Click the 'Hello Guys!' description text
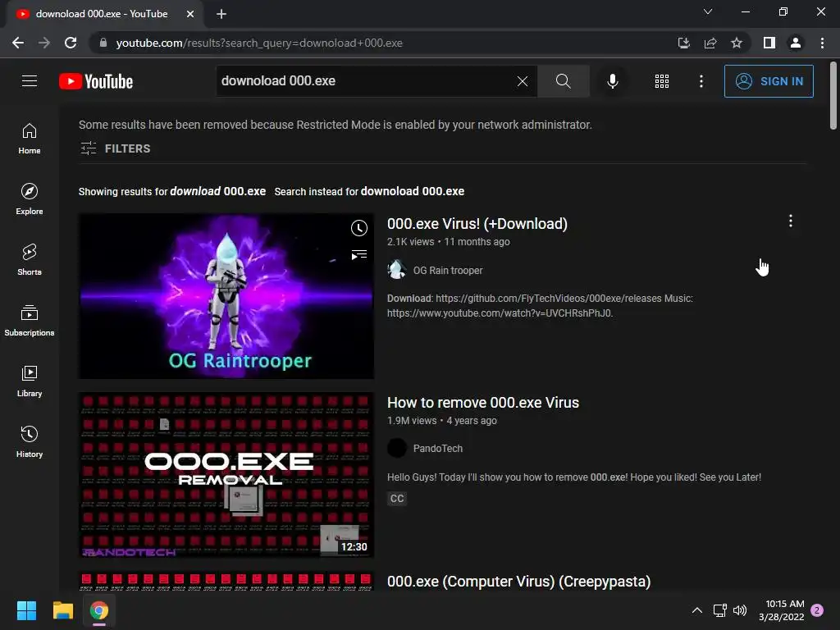Screen dimensions: 840x630 (x=573, y=477)
